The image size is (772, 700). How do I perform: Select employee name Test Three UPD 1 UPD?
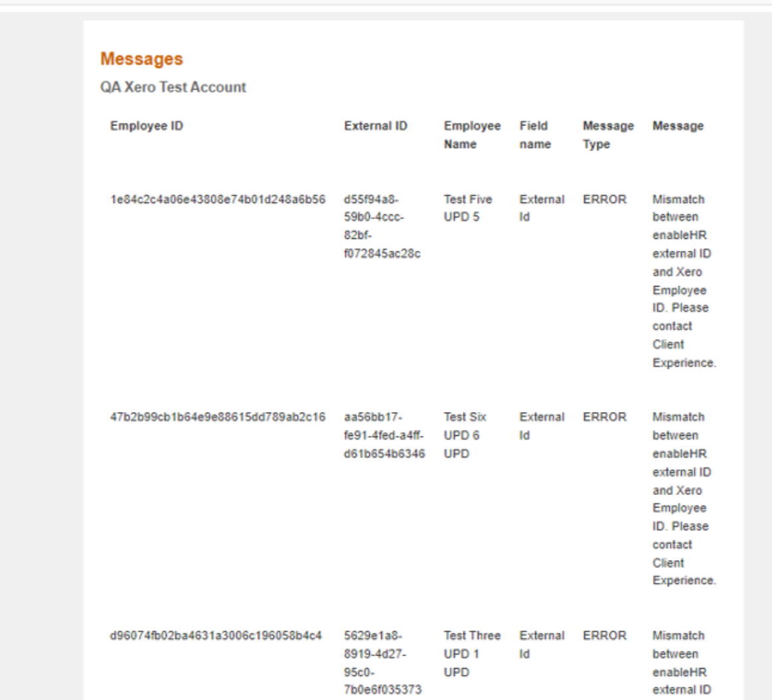[472, 654]
